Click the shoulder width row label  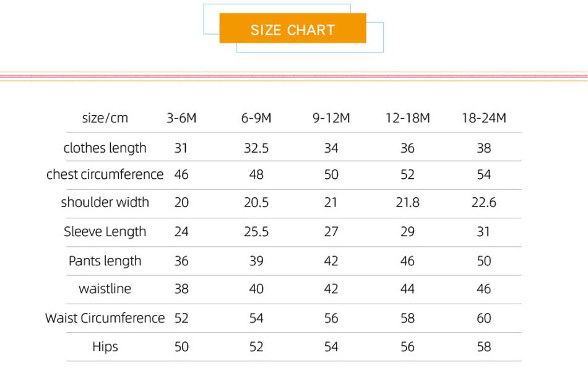click(105, 202)
